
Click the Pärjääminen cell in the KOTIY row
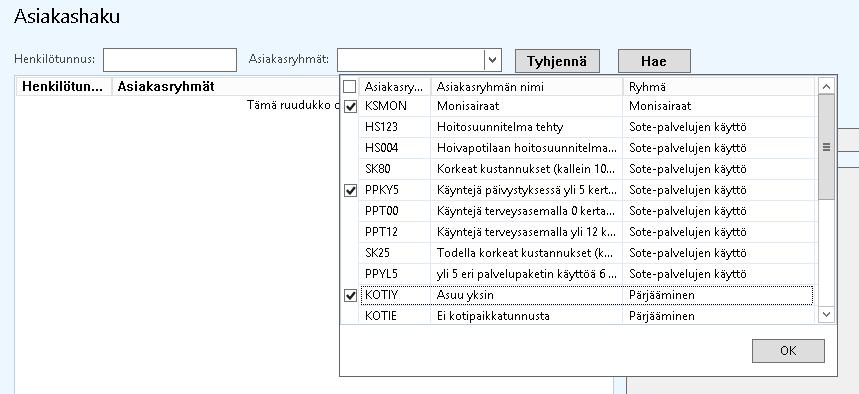pos(719,295)
